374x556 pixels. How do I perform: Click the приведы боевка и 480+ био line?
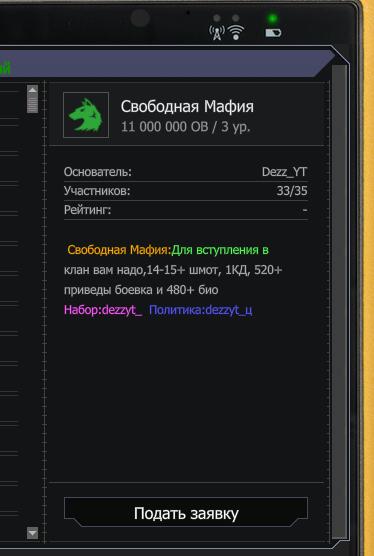(x=141, y=290)
